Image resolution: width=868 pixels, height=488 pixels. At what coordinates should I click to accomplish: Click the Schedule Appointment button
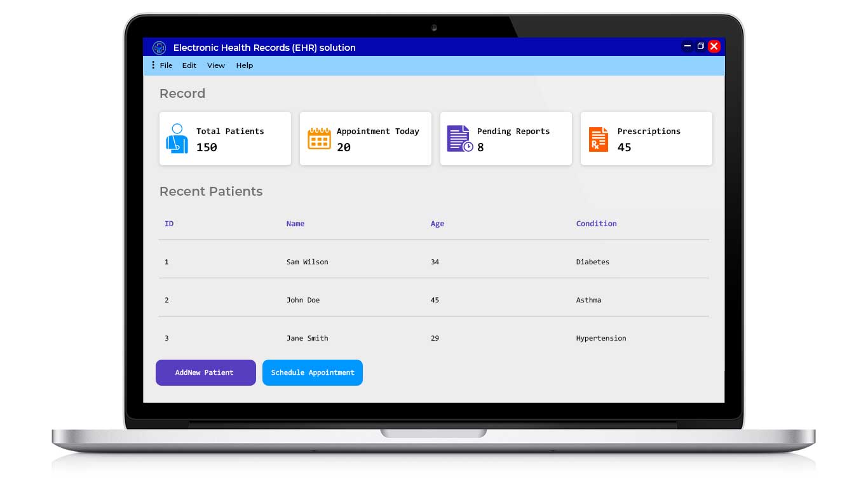click(312, 373)
